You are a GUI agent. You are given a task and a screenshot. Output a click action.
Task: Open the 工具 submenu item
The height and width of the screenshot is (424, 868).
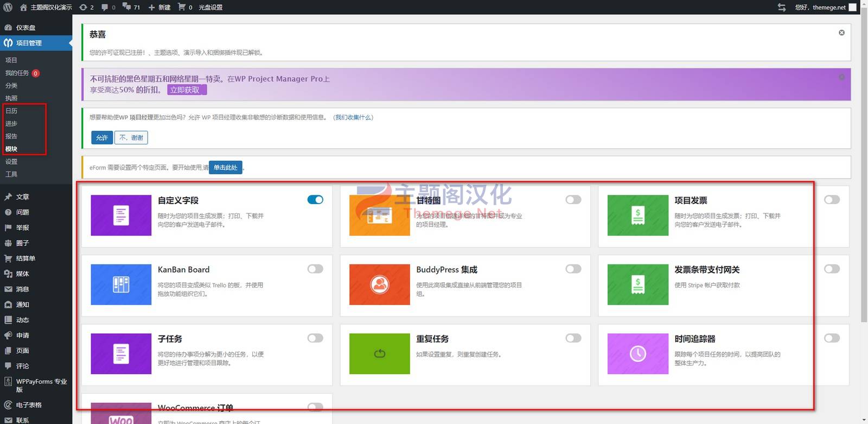click(11, 174)
